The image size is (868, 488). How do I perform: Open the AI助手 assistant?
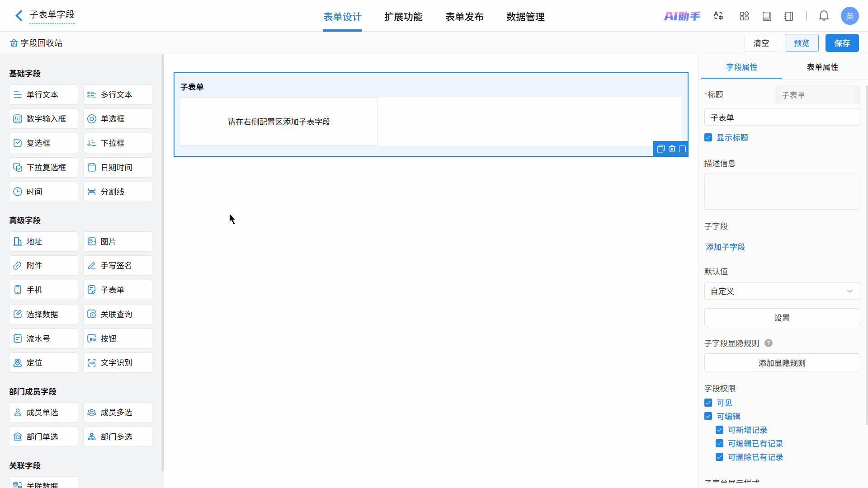click(x=682, y=16)
